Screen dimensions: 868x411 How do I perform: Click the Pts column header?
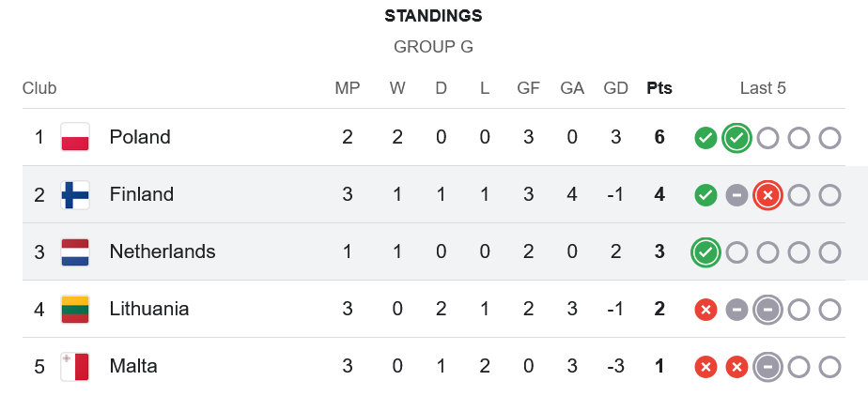659,88
